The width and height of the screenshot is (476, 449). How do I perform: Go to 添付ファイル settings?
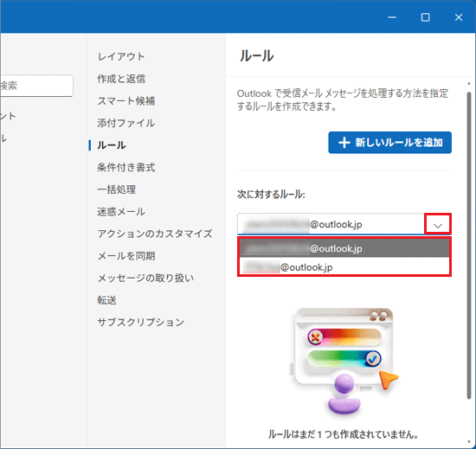[x=126, y=123]
